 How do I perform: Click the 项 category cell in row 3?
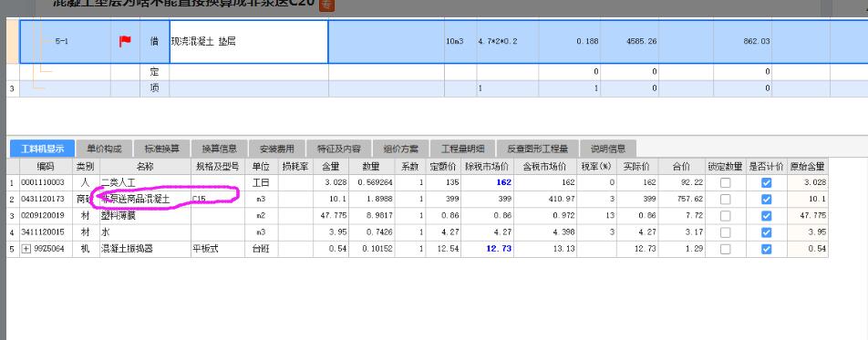[x=154, y=88]
